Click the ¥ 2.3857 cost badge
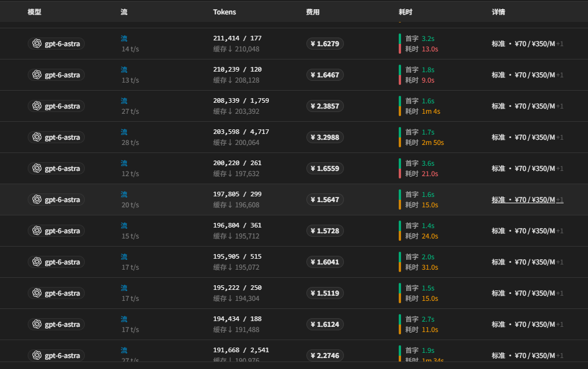This screenshot has height=369, width=588. (325, 106)
